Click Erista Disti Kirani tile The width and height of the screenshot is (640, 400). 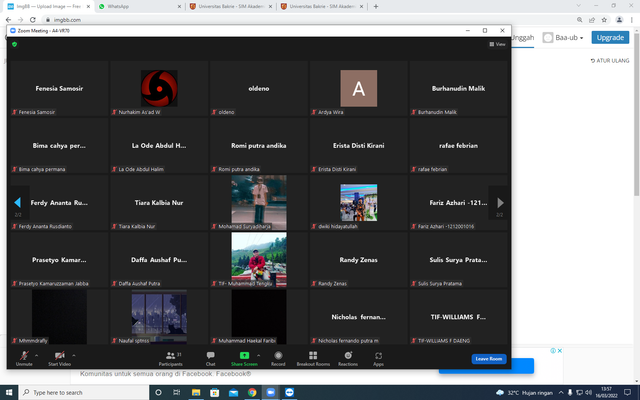[359, 146]
